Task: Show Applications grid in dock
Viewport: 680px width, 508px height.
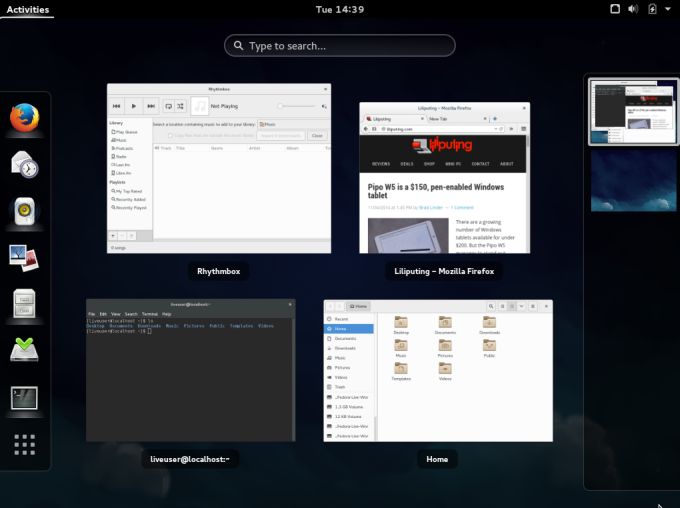Action: (x=25, y=443)
